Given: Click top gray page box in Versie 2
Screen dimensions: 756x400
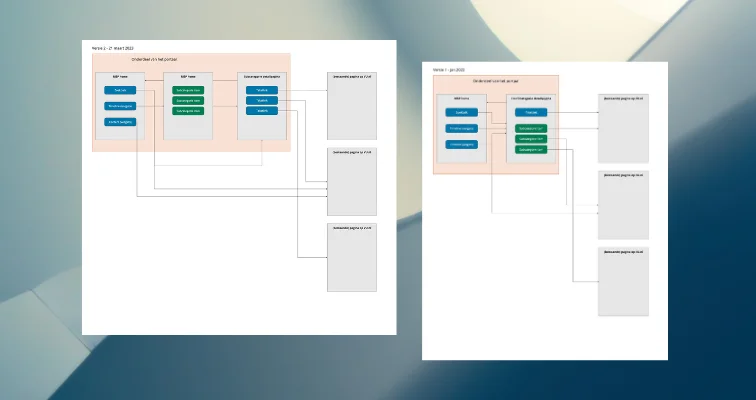Looking at the screenshot, I should tap(352, 106).
